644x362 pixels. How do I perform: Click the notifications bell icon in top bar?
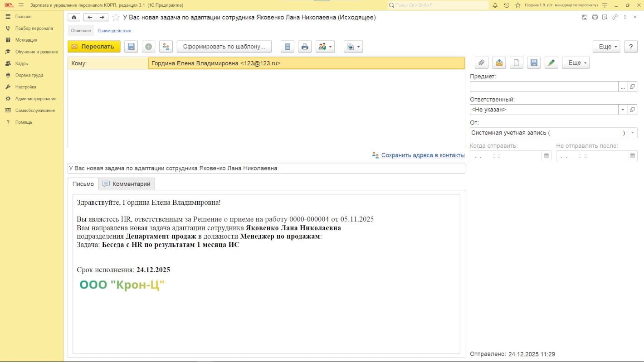(x=495, y=5)
